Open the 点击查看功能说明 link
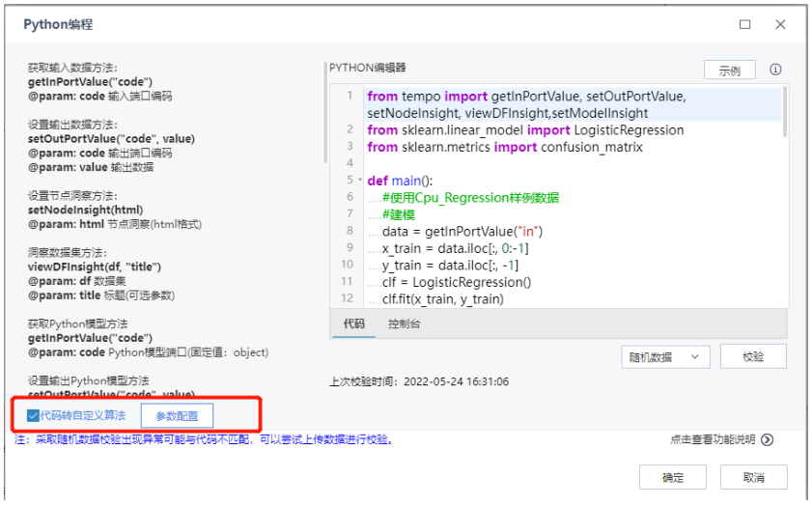The width and height of the screenshot is (812, 506). click(x=714, y=439)
